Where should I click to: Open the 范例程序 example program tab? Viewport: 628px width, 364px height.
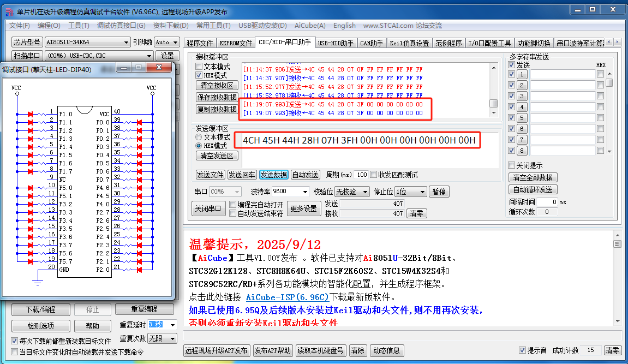click(x=448, y=43)
